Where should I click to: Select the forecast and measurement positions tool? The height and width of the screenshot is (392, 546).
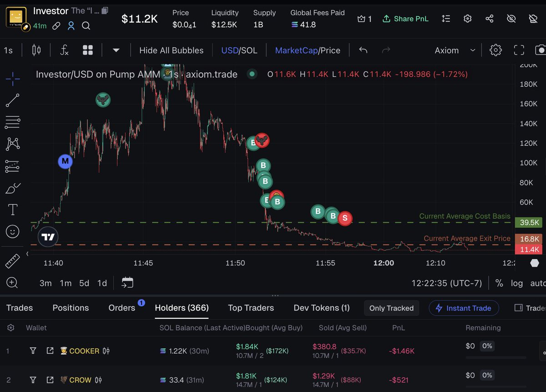tap(13, 166)
